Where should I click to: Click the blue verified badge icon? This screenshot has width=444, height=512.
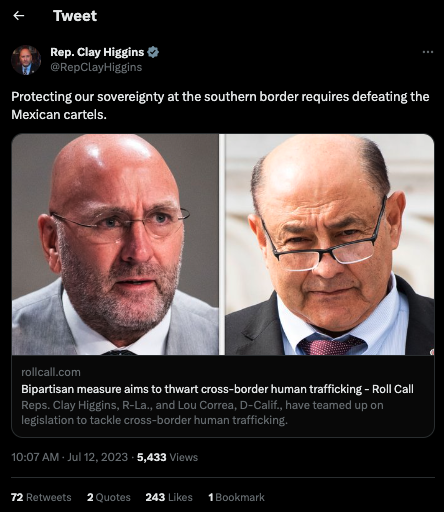pyautogui.click(x=153, y=52)
